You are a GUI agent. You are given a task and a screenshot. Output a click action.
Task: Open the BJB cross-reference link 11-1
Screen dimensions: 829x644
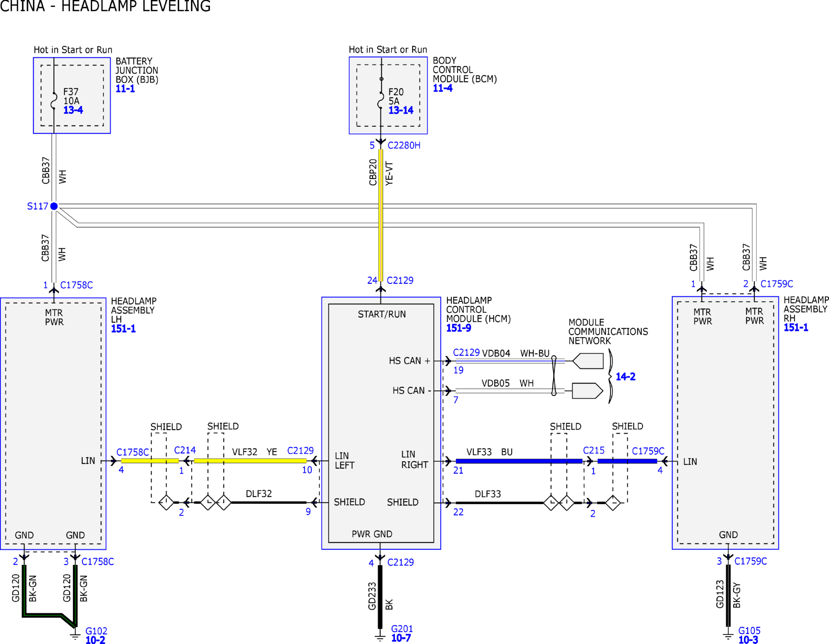[125, 89]
